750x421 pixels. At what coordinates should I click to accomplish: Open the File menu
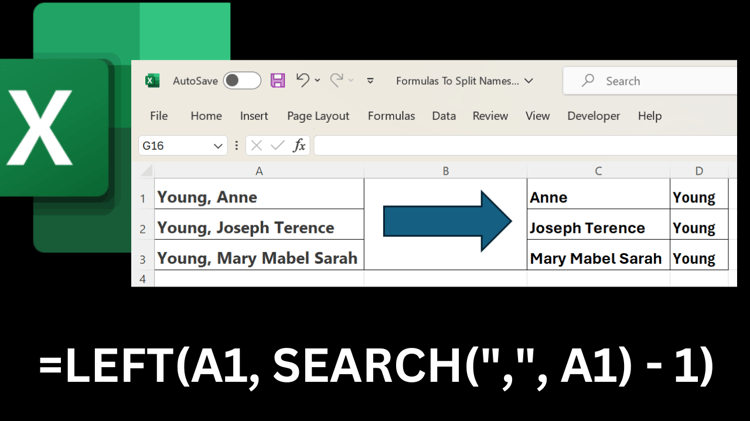(x=159, y=116)
